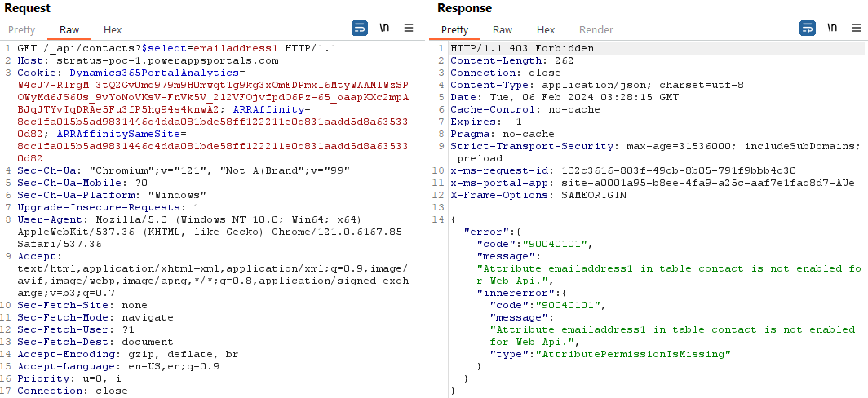Click the Host stratus-poc-1.powerappsportals.com line

point(148,60)
